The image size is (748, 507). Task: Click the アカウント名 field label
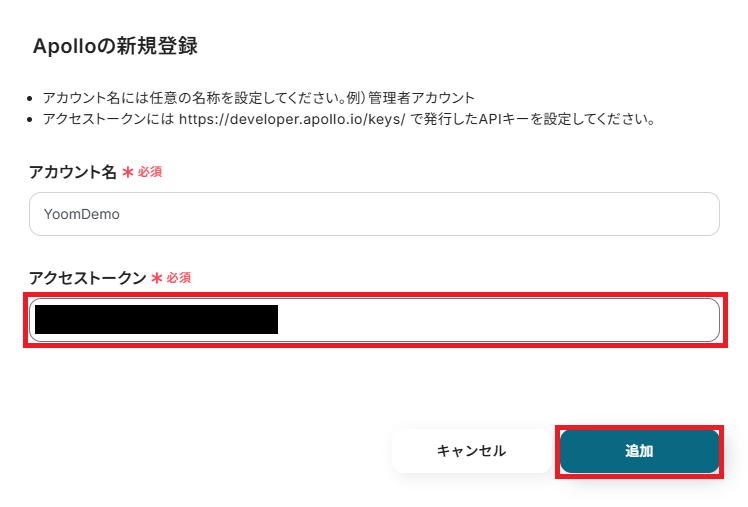[73, 172]
